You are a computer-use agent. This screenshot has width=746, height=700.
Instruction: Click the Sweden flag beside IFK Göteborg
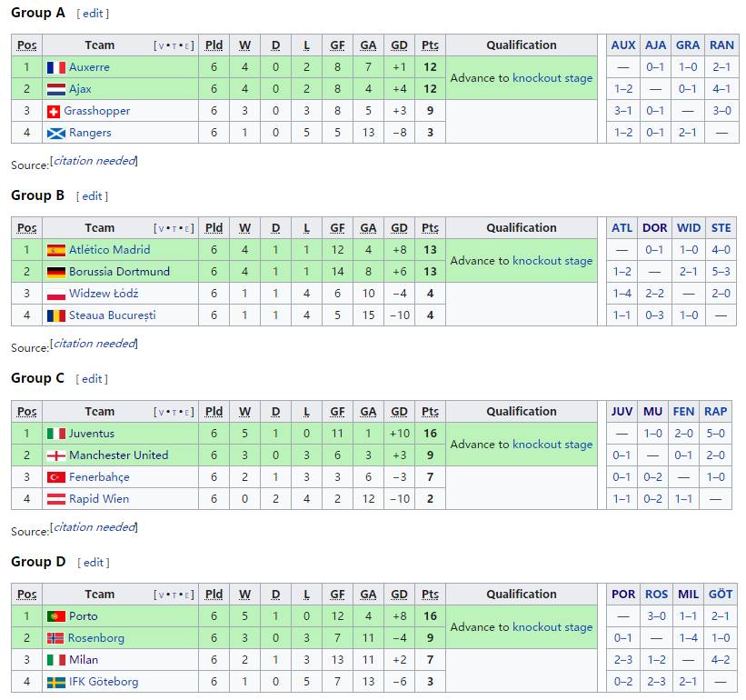click(55, 682)
